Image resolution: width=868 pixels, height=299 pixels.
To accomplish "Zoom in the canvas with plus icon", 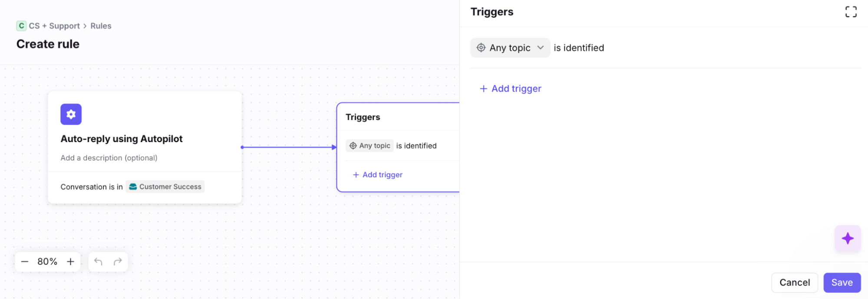I will pos(70,262).
